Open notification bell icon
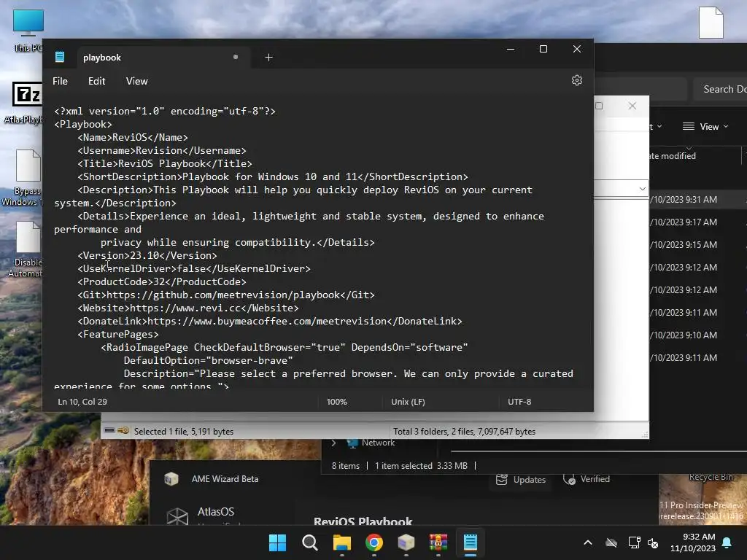 click(727, 542)
